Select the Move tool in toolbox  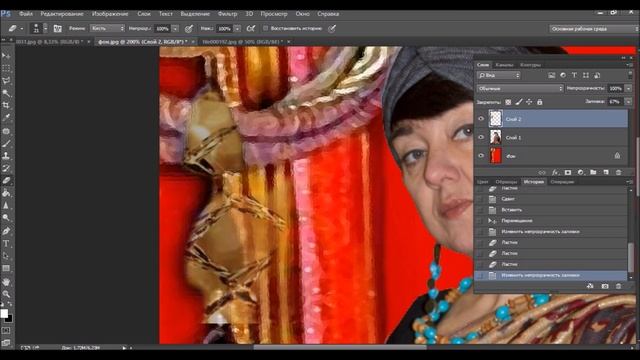(x=6, y=56)
